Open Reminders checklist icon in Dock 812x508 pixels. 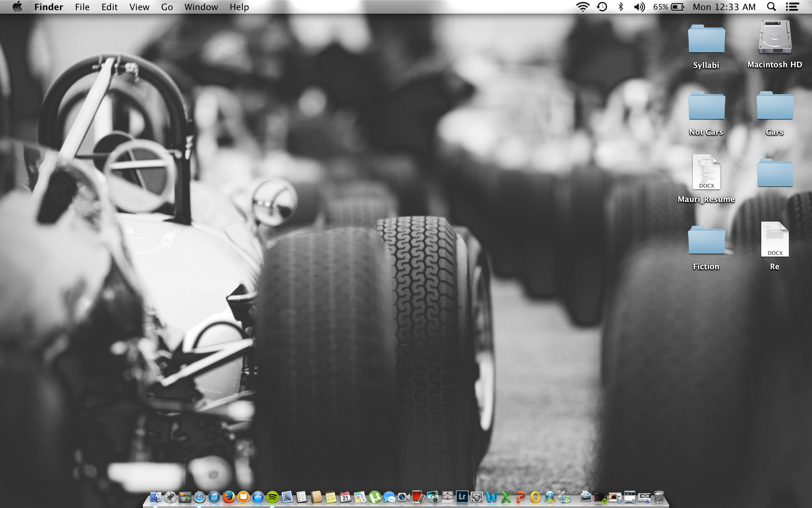click(302, 497)
